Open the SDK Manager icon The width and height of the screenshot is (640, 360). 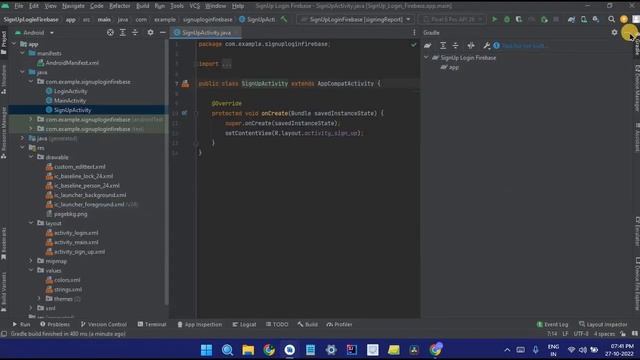[x=596, y=19]
